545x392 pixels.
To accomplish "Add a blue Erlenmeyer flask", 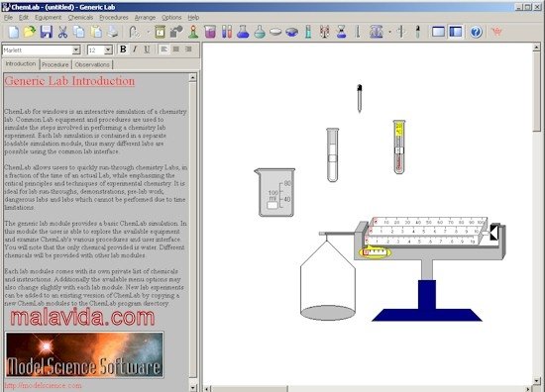I will pos(243,32).
